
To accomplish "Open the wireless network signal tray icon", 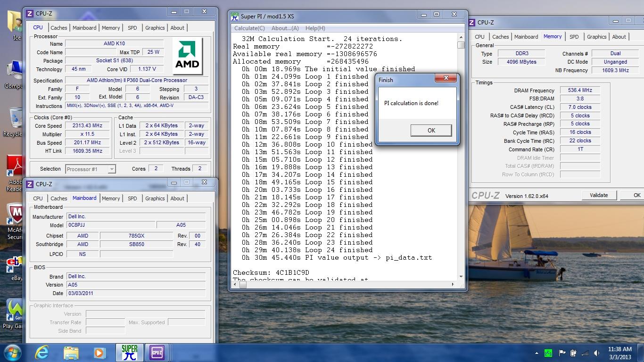I will click(585, 353).
